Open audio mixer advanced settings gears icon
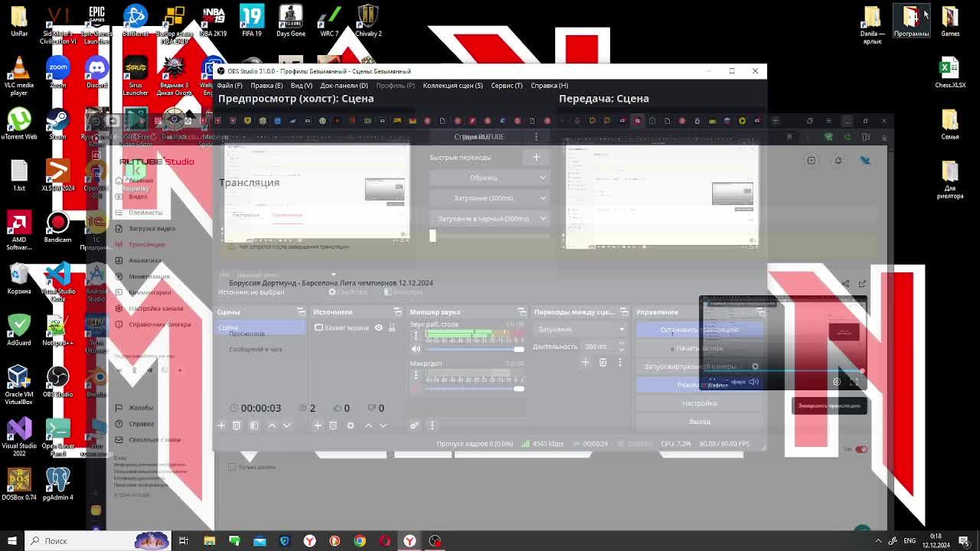 point(414,425)
